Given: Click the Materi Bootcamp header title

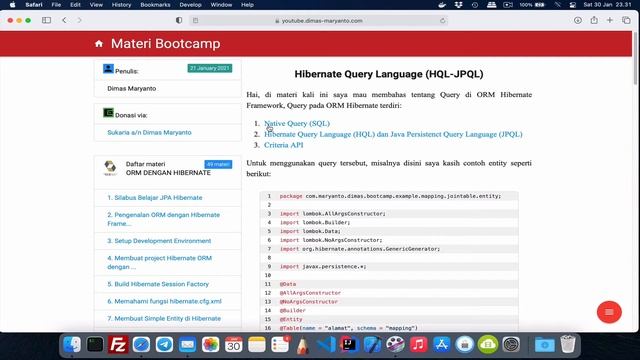Looking at the screenshot, I should [165, 44].
